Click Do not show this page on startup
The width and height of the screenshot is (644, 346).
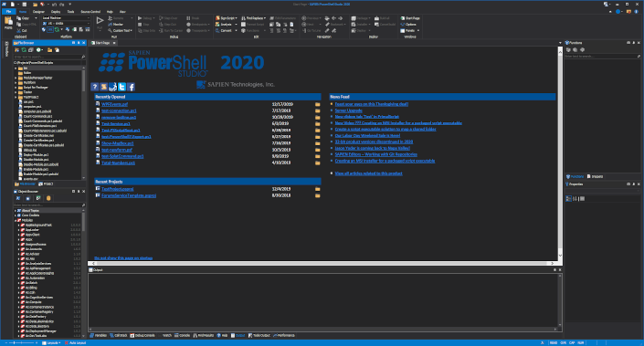123,258
